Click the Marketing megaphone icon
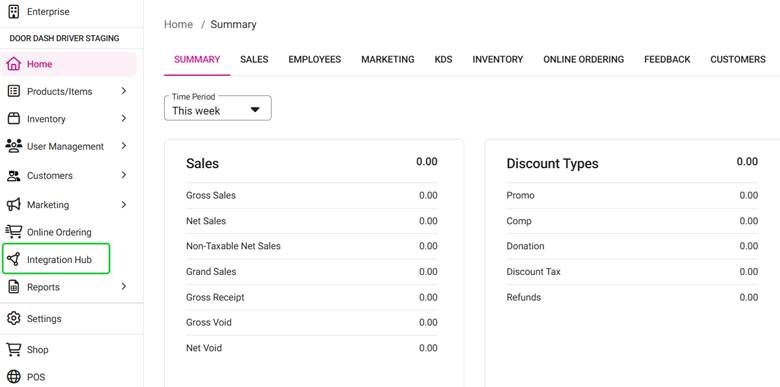This screenshot has height=387, width=780. click(14, 204)
